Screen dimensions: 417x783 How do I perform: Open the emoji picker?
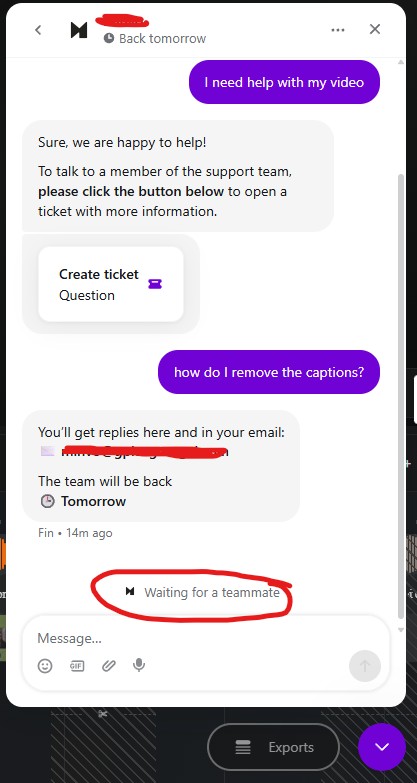pyautogui.click(x=45, y=665)
